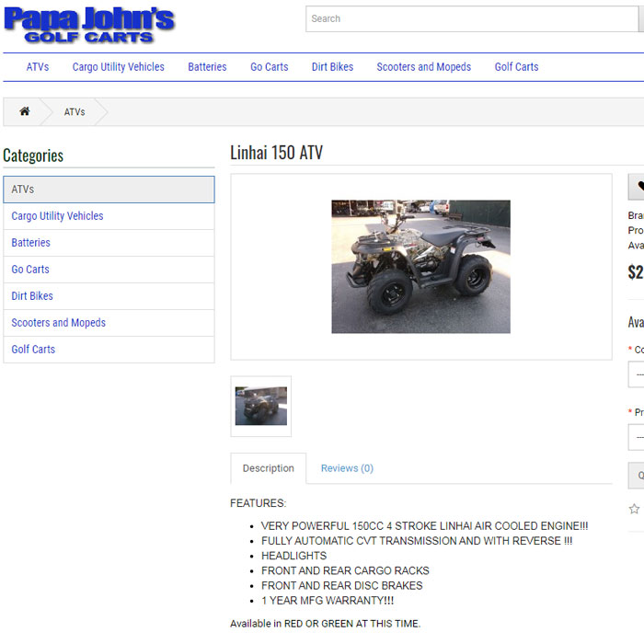The height and width of the screenshot is (644, 644).
Task: Click the Qty field in the options panel
Action: click(637, 475)
